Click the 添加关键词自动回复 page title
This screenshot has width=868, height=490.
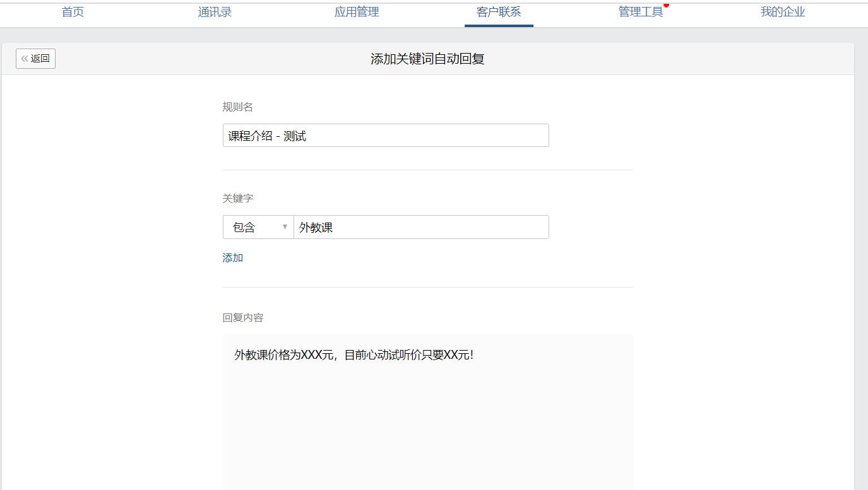(x=427, y=59)
